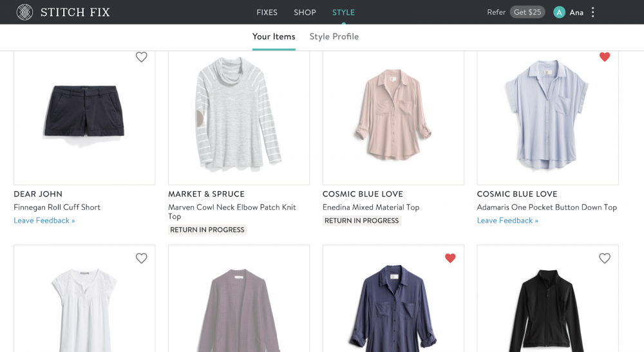
Task: Unfavorite the Adamaris One Pocket Button Down Top
Action: point(604,57)
